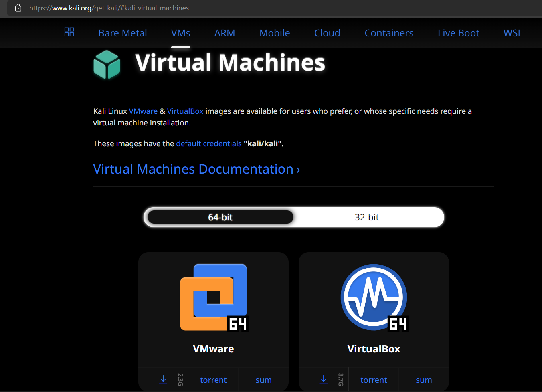Click the VMware torrent link

pos(213,380)
